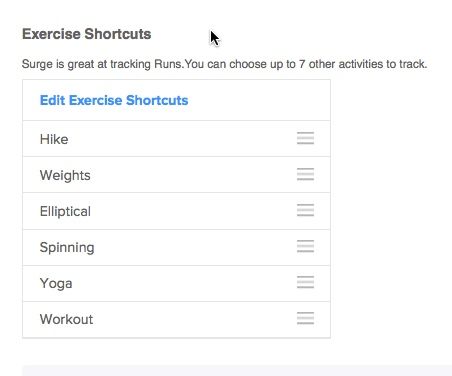452x376 pixels.
Task: Click the Surge tracking description text
Action: point(224,64)
